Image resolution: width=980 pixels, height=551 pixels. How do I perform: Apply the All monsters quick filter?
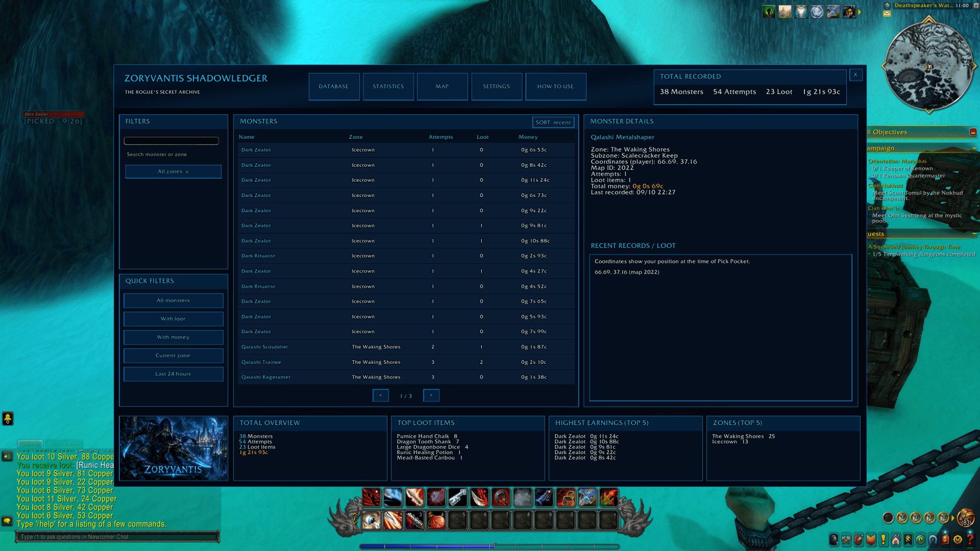click(x=173, y=300)
